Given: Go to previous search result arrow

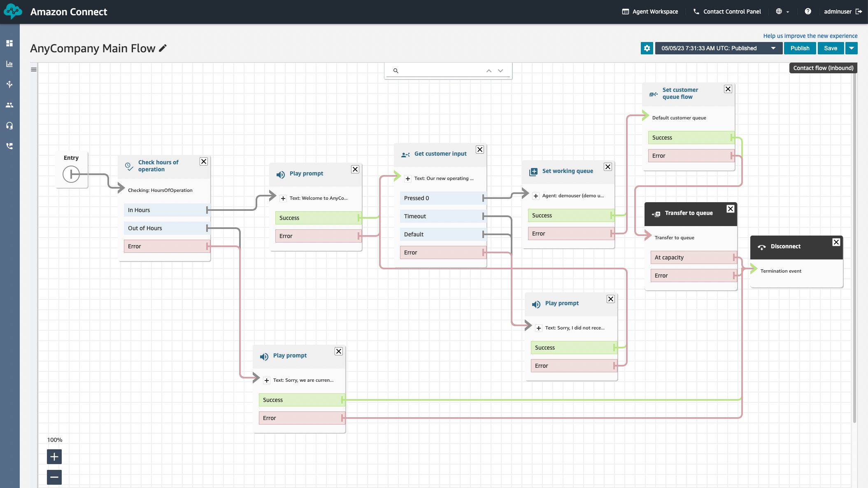Looking at the screenshot, I should (x=489, y=71).
